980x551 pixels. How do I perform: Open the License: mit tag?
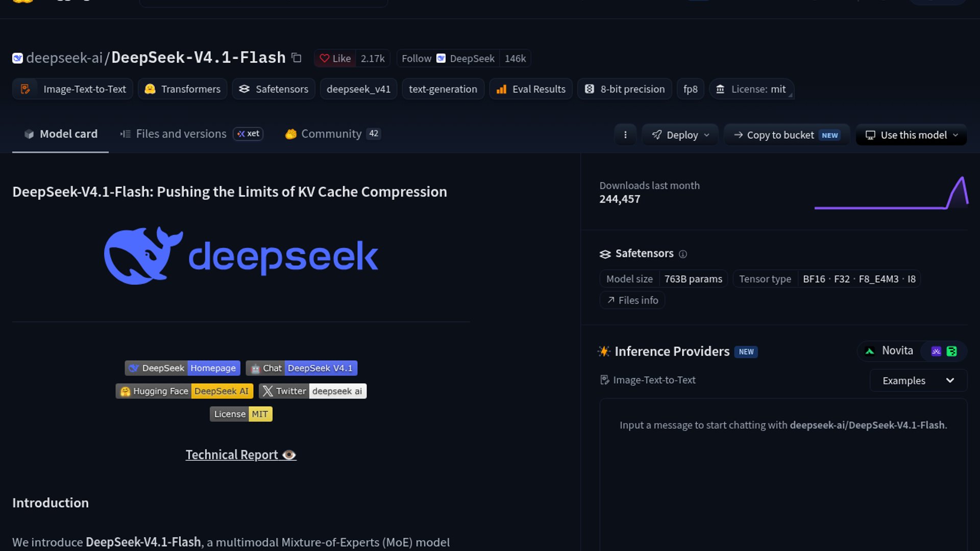[751, 89]
